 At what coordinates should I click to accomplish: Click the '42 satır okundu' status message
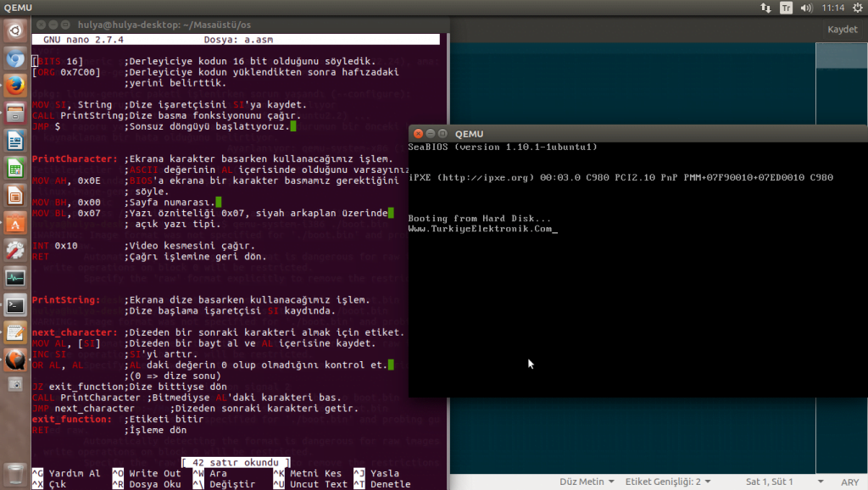click(x=236, y=462)
